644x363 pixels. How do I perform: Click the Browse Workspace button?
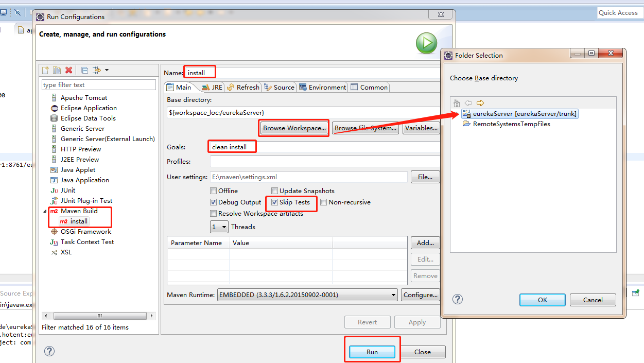tap(294, 128)
